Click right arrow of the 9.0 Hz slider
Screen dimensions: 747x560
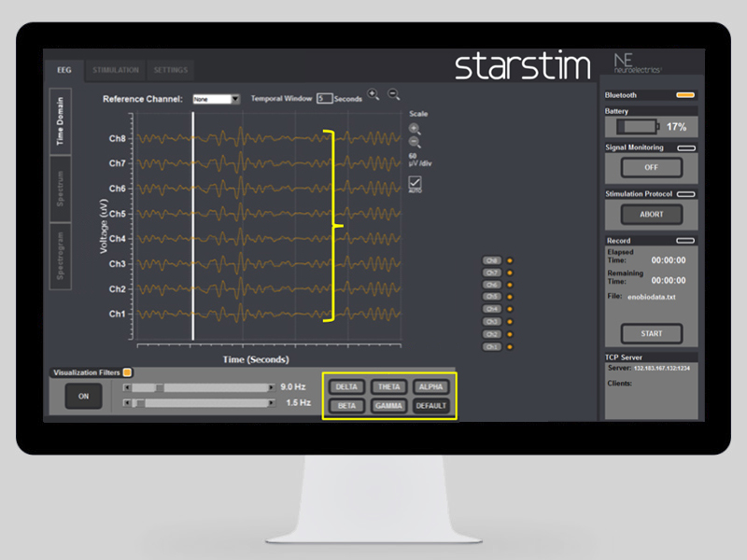pyautogui.click(x=271, y=387)
